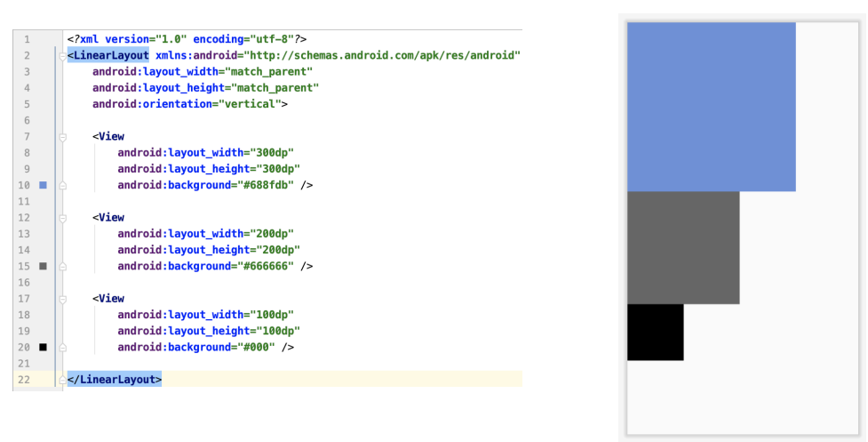Click the fold end marker on line 10
868x442 pixels.
(62, 185)
